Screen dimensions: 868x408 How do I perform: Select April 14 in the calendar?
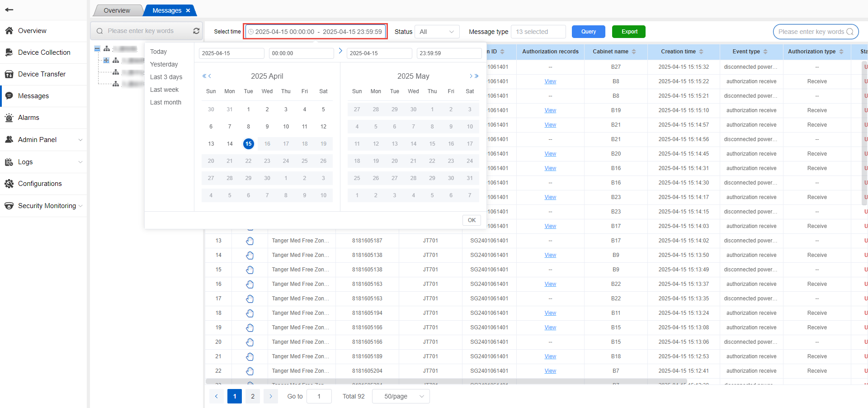click(x=230, y=144)
